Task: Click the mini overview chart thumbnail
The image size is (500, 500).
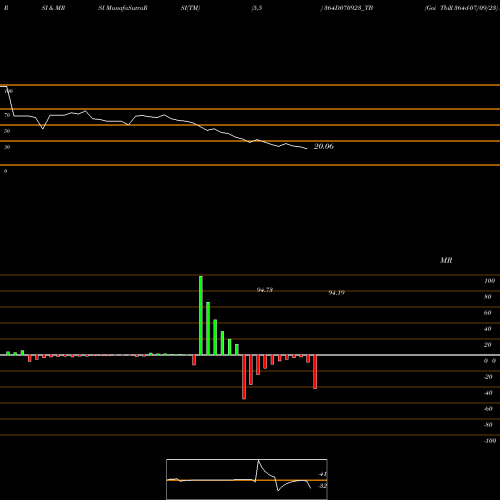Action: tap(247, 479)
